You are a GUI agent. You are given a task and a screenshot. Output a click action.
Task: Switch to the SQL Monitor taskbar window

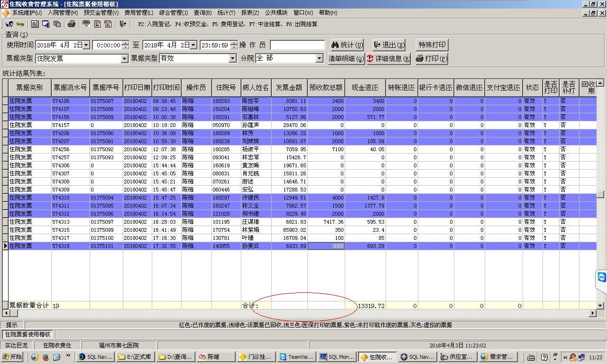tap(337, 357)
